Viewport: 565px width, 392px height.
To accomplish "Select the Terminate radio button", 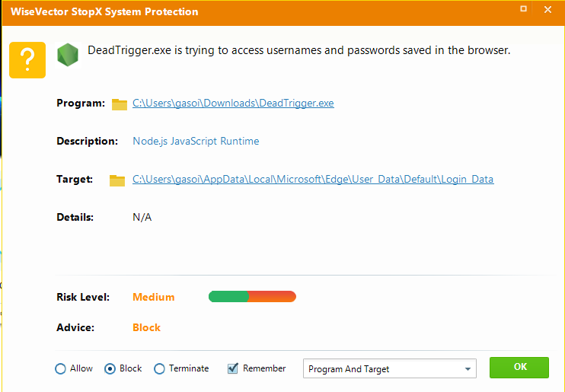I will coord(159,369).
